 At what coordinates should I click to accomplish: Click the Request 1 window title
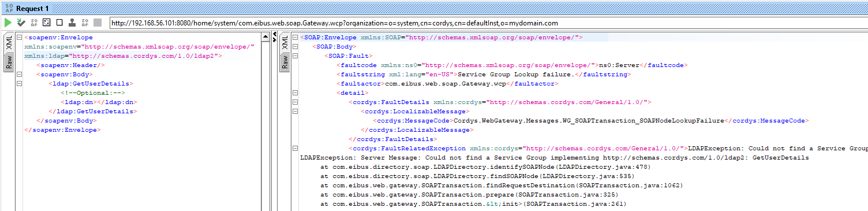pos(32,9)
